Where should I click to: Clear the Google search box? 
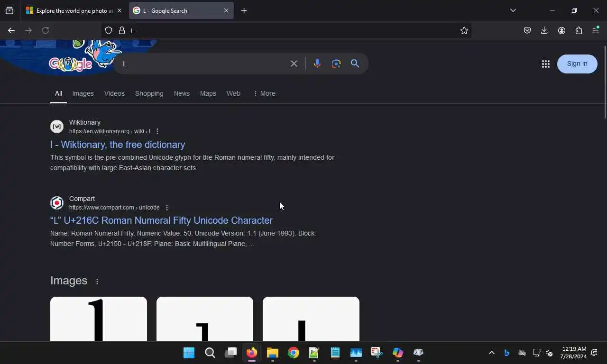click(x=294, y=64)
